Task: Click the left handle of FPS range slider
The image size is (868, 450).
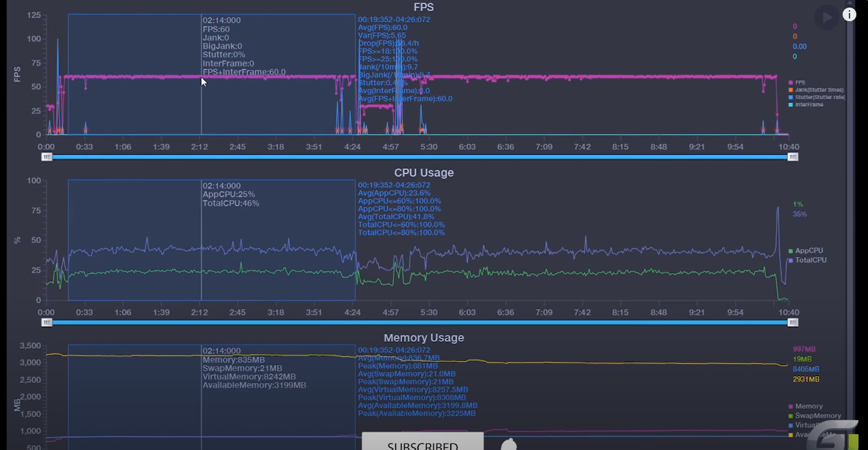Action: point(47,157)
